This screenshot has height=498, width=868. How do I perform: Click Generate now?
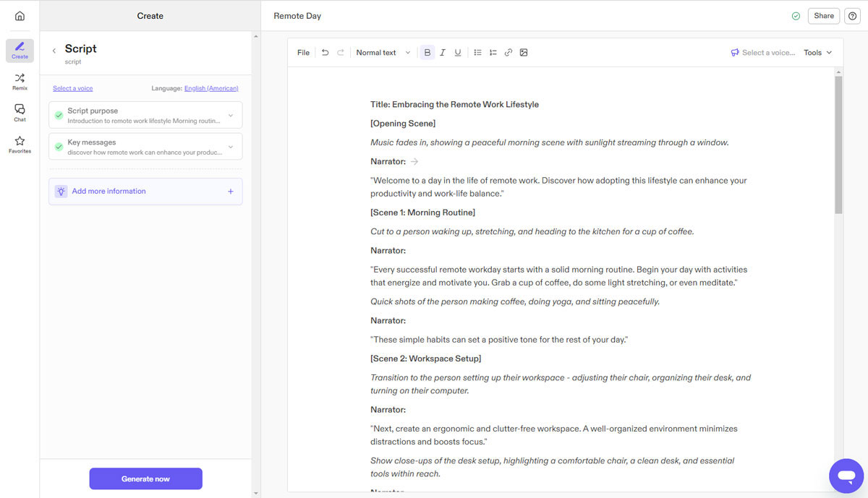coord(145,478)
